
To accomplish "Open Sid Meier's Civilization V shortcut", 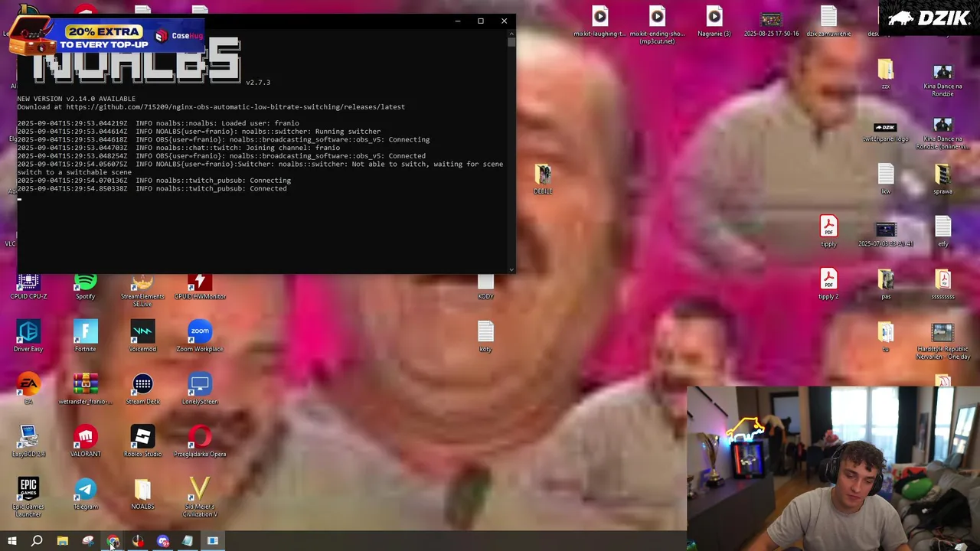I will click(x=200, y=497).
